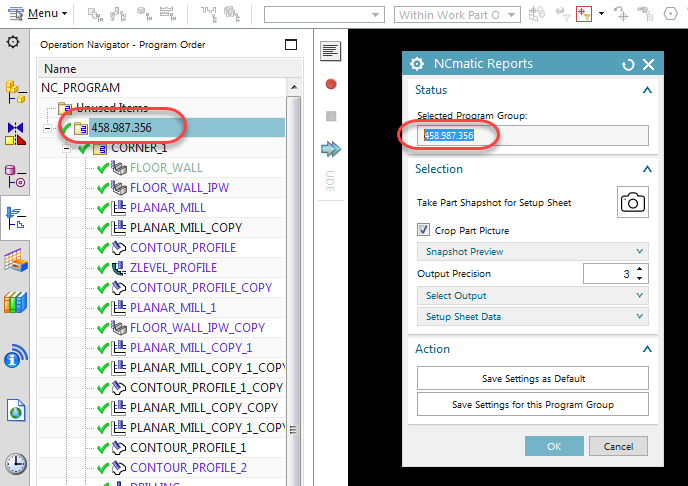Open NCmatic Reports dialog settings gear
Image resolution: width=688 pixels, height=486 pixels.
pos(416,64)
